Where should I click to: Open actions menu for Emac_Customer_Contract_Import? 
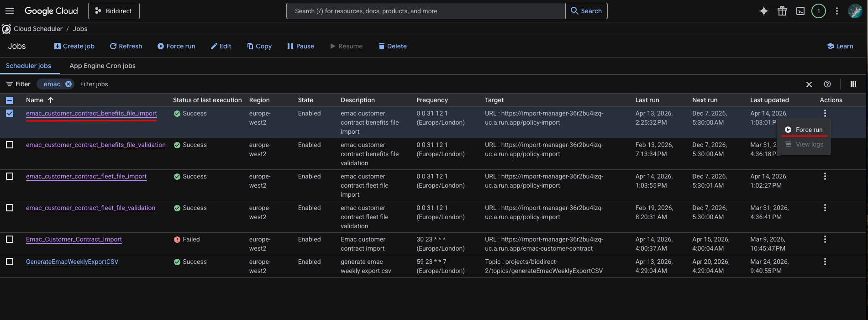[x=825, y=239]
